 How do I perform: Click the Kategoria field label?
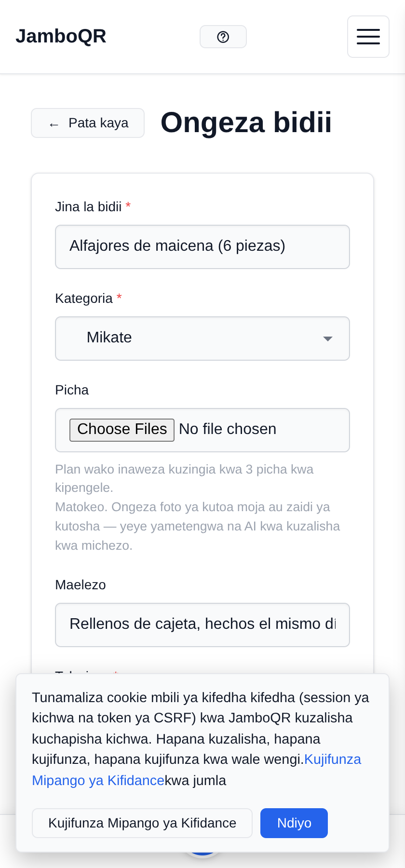84,298
